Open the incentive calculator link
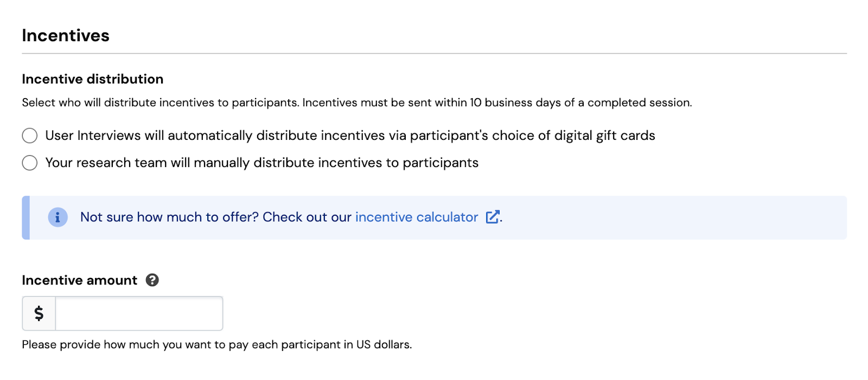The width and height of the screenshot is (868, 380). click(416, 217)
